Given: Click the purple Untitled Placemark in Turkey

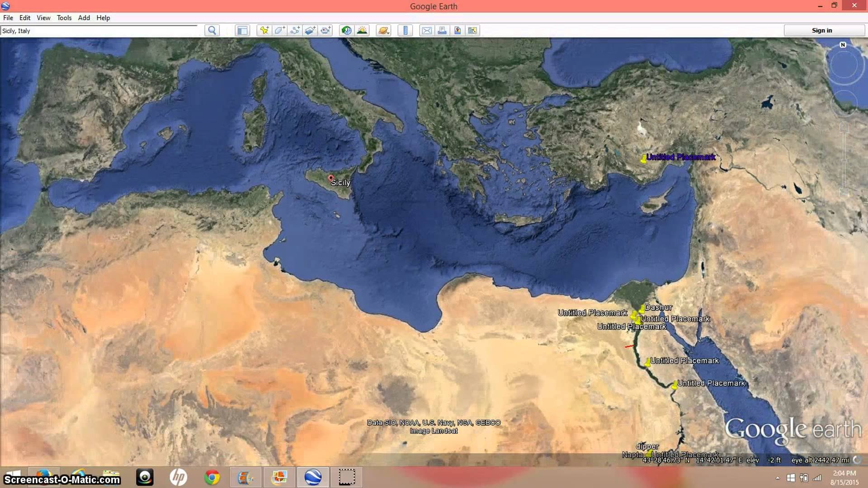Looking at the screenshot, I should 680,157.
